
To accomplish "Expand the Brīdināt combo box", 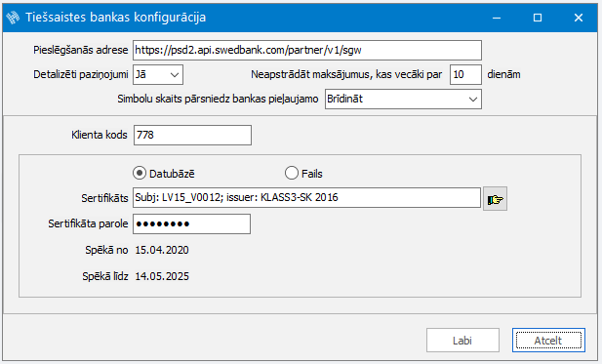I will point(403,100).
